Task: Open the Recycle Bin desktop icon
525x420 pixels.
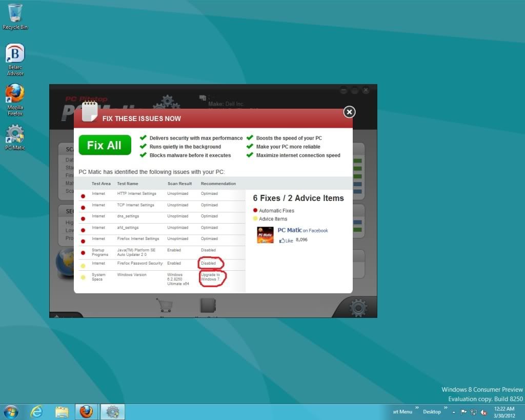Action: (15, 17)
